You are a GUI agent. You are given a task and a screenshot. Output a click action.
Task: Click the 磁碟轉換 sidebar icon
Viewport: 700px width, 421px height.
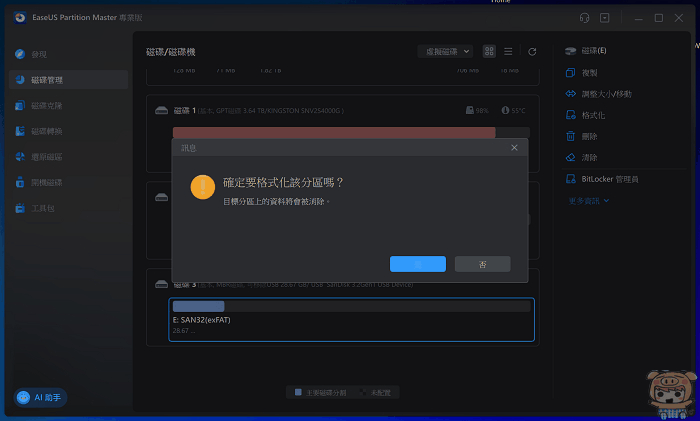pos(21,131)
